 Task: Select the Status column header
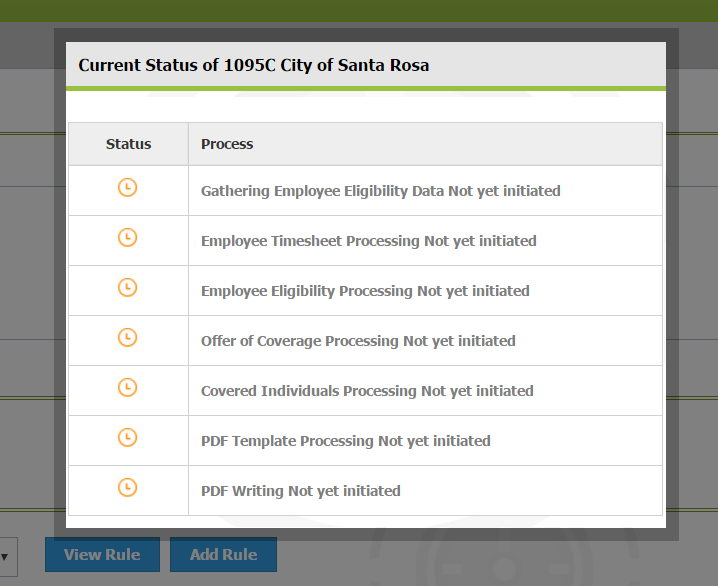click(x=128, y=144)
